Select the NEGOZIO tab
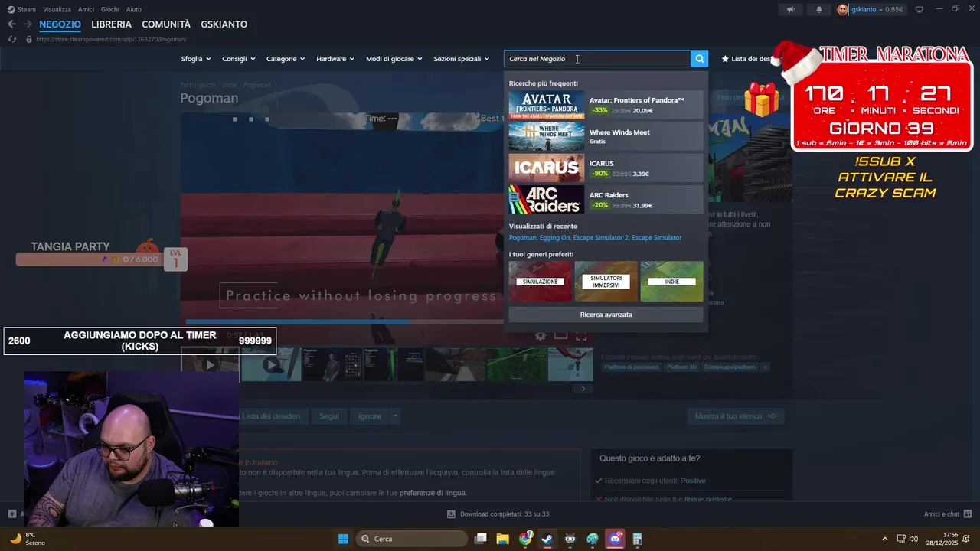 (x=60, y=24)
